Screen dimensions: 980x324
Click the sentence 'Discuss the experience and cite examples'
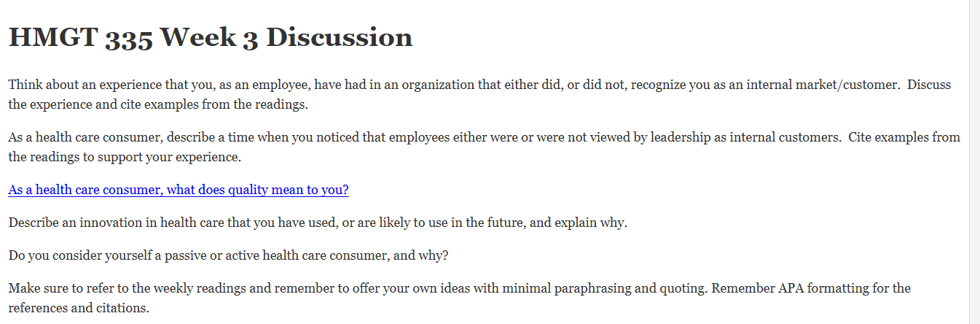pyautogui.click(x=479, y=94)
